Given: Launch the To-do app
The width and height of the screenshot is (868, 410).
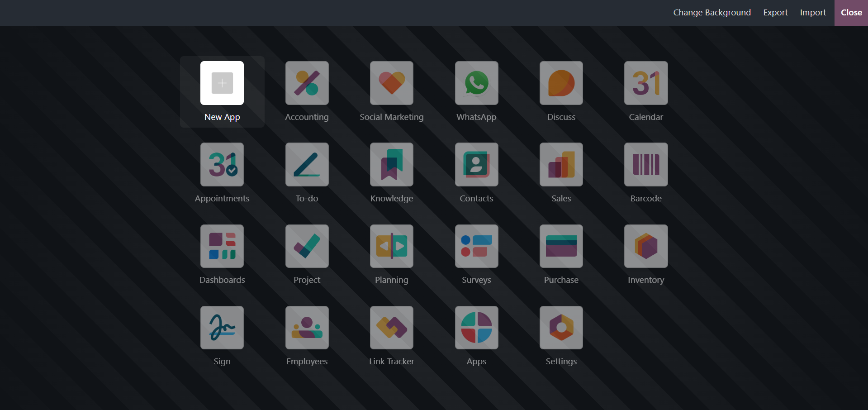Looking at the screenshot, I should click(x=307, y=165).
